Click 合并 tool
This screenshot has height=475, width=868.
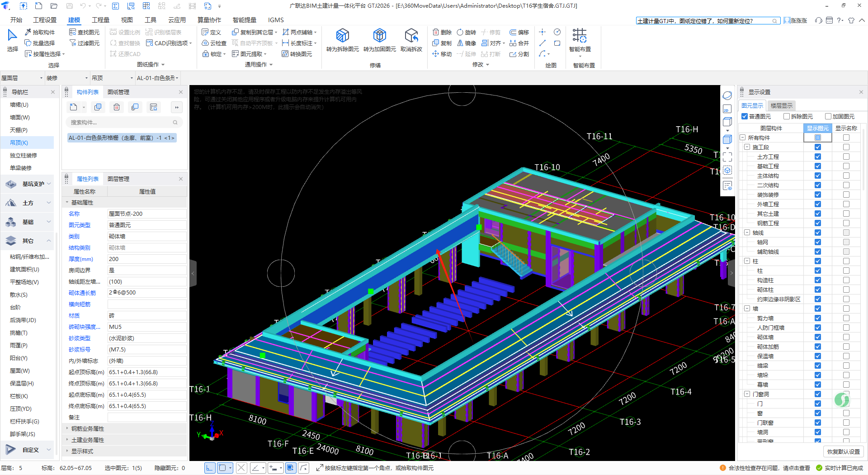[519, 43]
